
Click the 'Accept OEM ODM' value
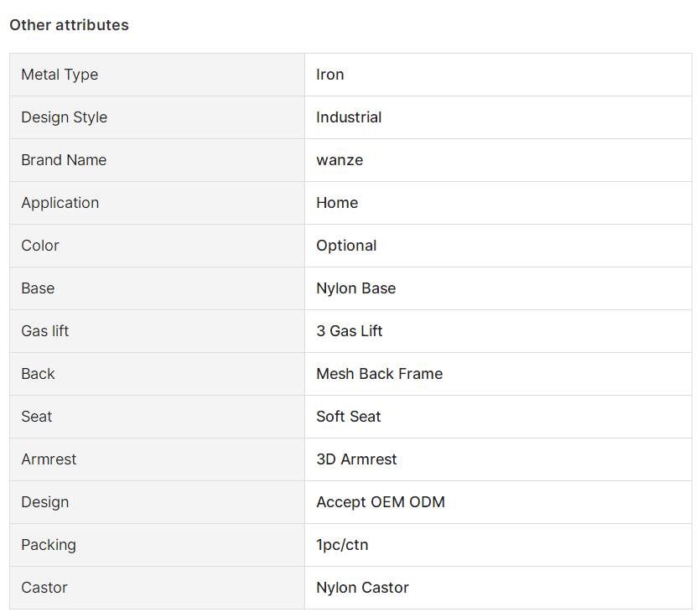tap(381, 502)
